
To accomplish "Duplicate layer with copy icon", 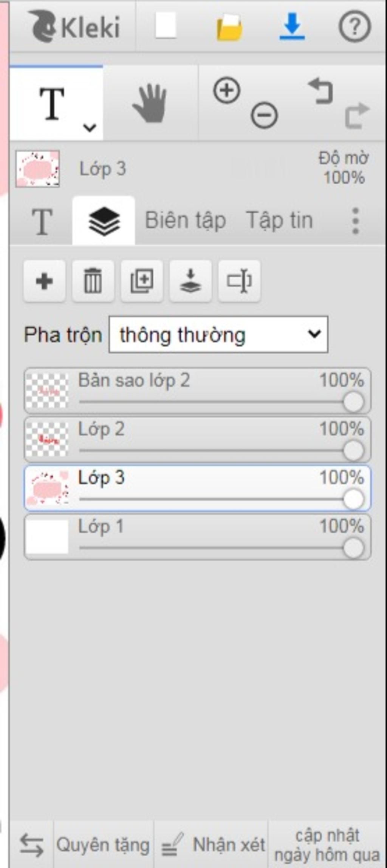I will point(142,281).
